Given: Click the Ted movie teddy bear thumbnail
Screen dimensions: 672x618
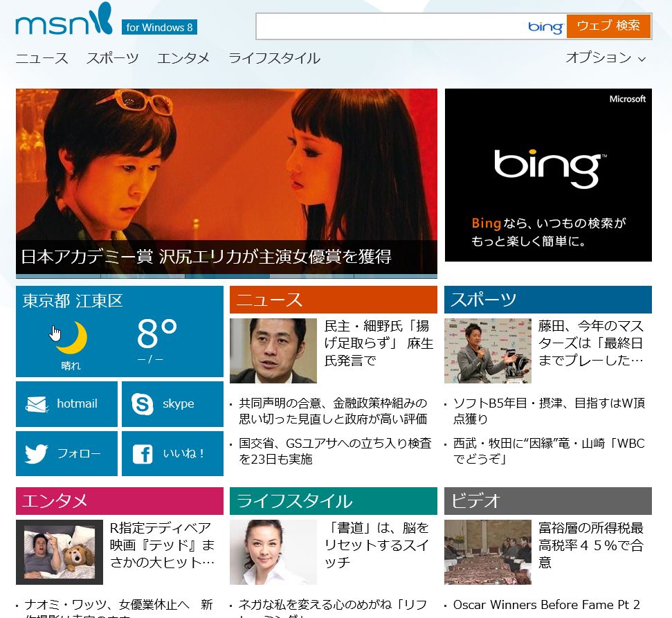Looking at the screenshot, I should [x=59, y=552].
